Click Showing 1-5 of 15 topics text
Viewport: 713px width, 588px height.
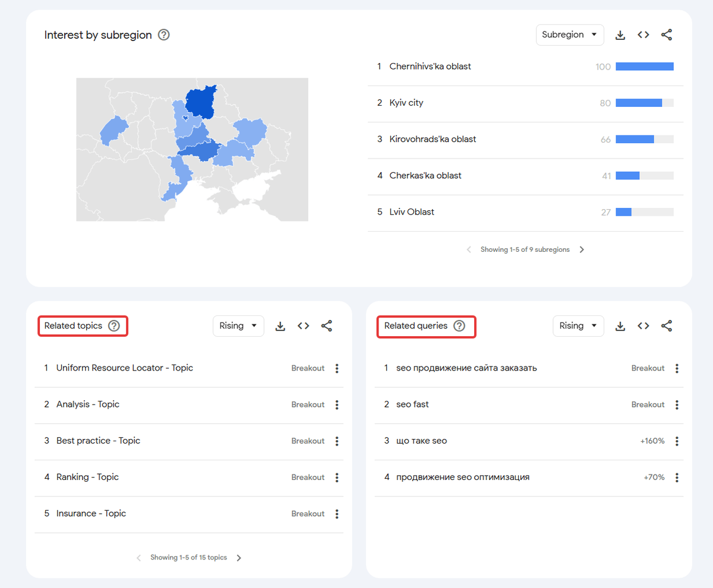pyautogui.click(x=188, y=558)
